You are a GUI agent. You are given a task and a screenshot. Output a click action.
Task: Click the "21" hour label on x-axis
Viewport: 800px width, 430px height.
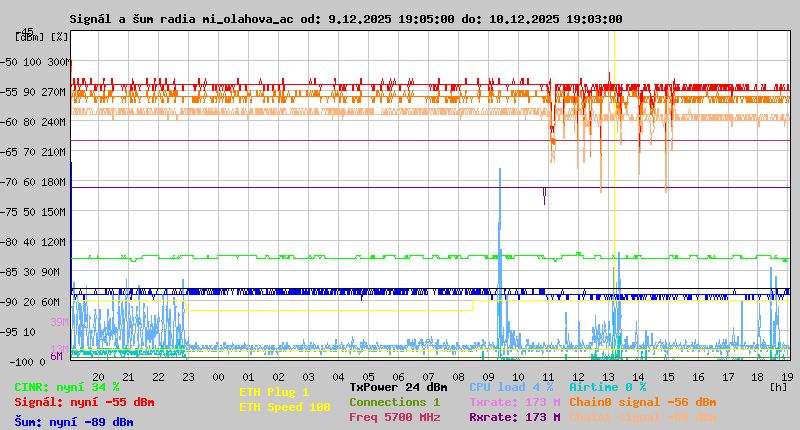click(x=129, y=377)
